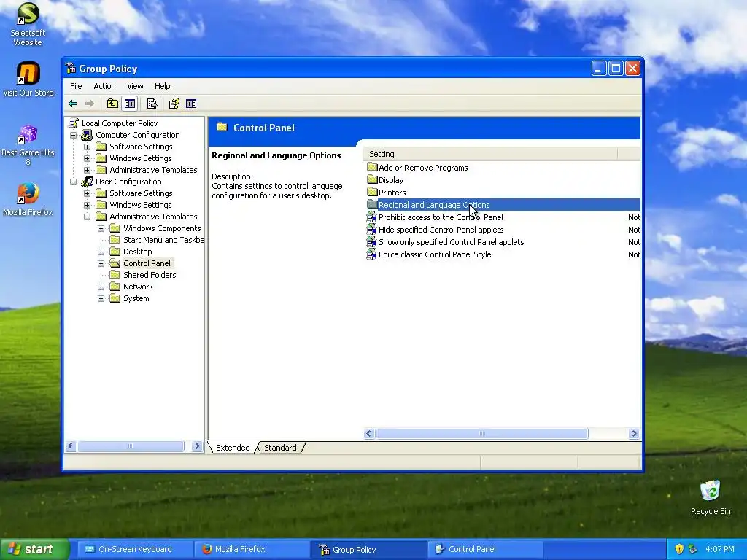Expand the Control Panel tree node

pyautogui.click(x=101, y=263)
